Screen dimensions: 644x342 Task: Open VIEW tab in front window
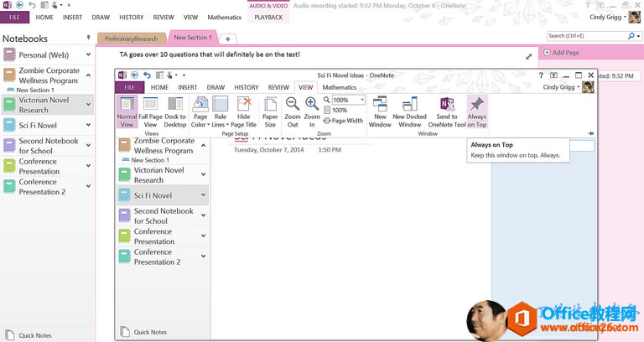pyautogui.click(x=305, y=87)
